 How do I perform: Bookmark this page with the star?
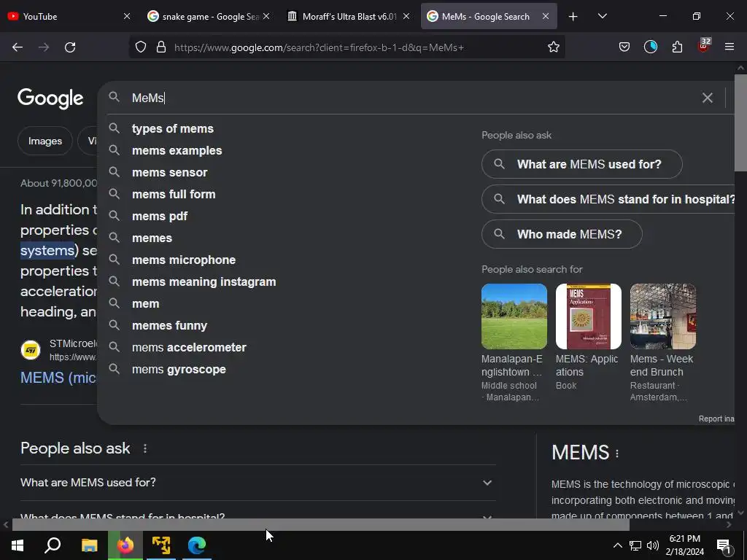coord(553,47)
